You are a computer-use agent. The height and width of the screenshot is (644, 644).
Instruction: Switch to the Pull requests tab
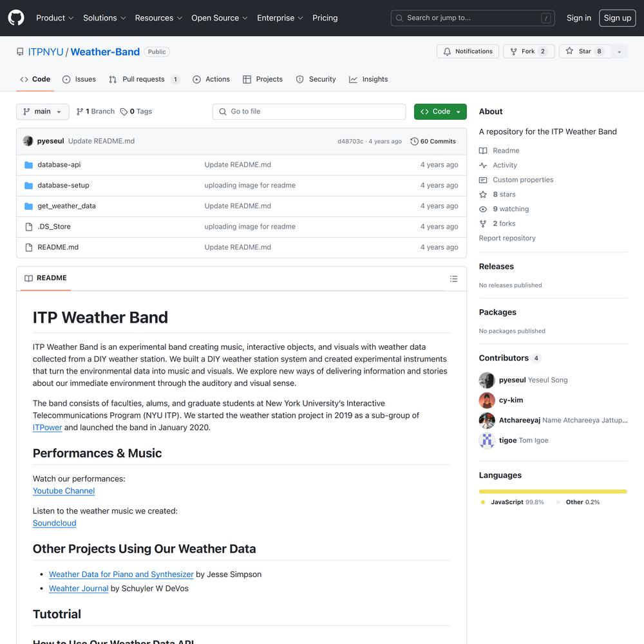[144, 79]
